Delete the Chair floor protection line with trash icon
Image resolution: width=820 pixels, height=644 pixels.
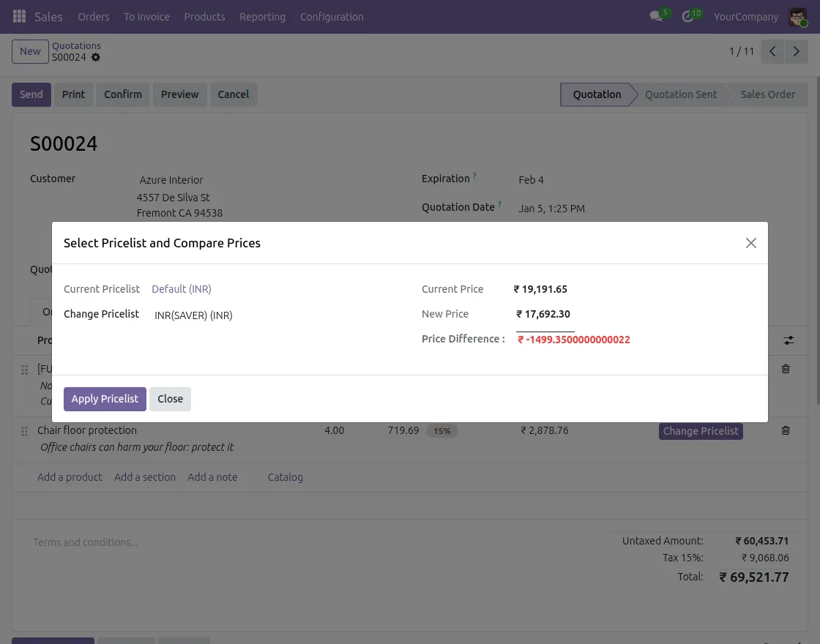tap(786, 430)
